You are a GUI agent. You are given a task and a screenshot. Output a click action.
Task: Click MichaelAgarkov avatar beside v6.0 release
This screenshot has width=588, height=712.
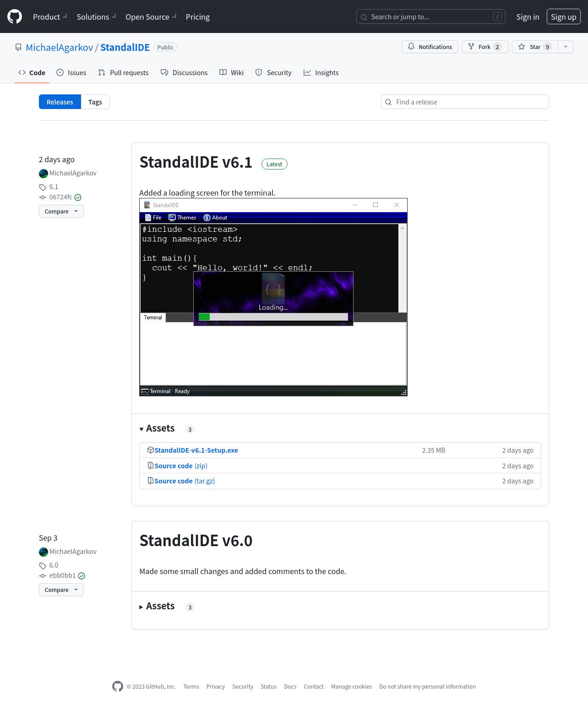pyautogui.click(x=44, y=552)
